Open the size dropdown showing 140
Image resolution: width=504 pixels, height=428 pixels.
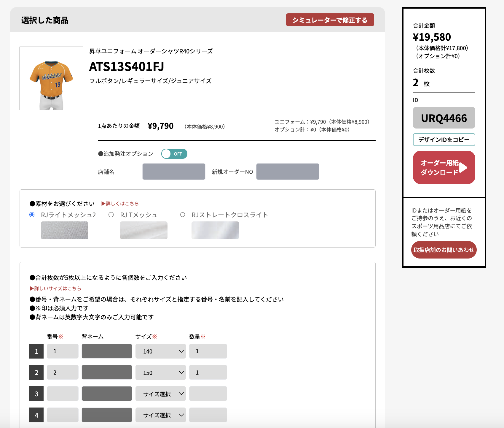160,351
